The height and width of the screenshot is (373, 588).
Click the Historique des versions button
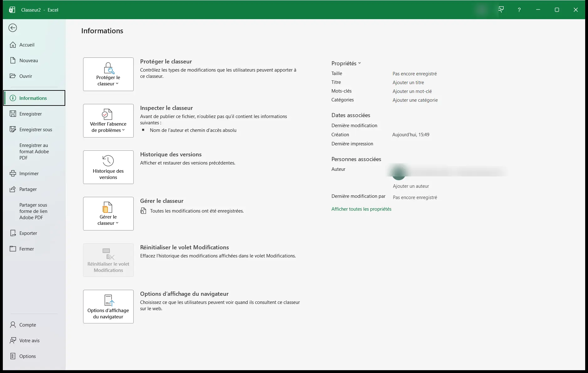click(108, 167)
